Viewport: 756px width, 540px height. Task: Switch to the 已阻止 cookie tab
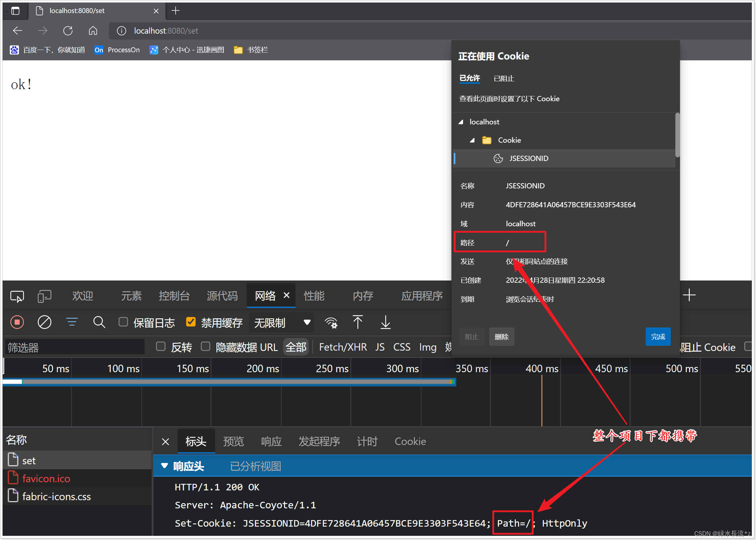504,78
